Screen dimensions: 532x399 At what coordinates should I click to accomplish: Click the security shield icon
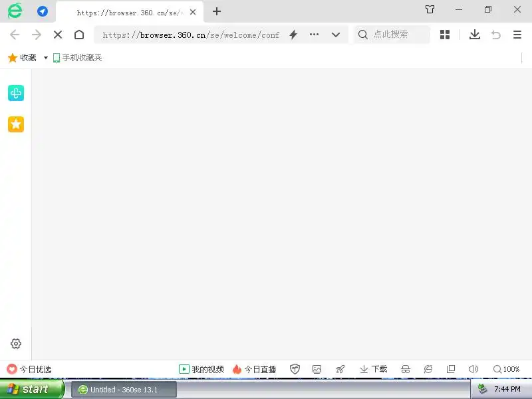(295, 369)
